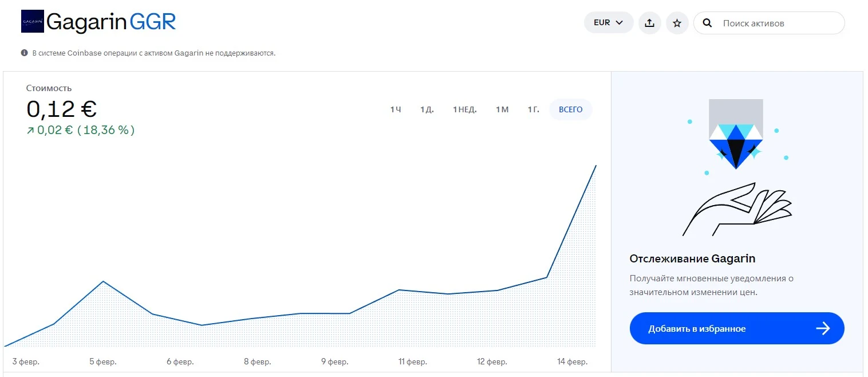This screenshot has width=868, height=377.
Task: Click the 9 февр. axis label
Action: (335, 362)
